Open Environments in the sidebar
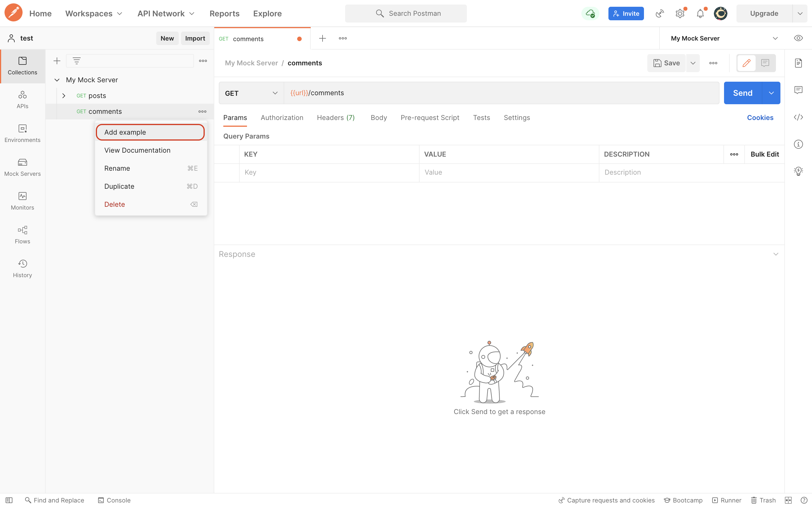 coord(23,133)
